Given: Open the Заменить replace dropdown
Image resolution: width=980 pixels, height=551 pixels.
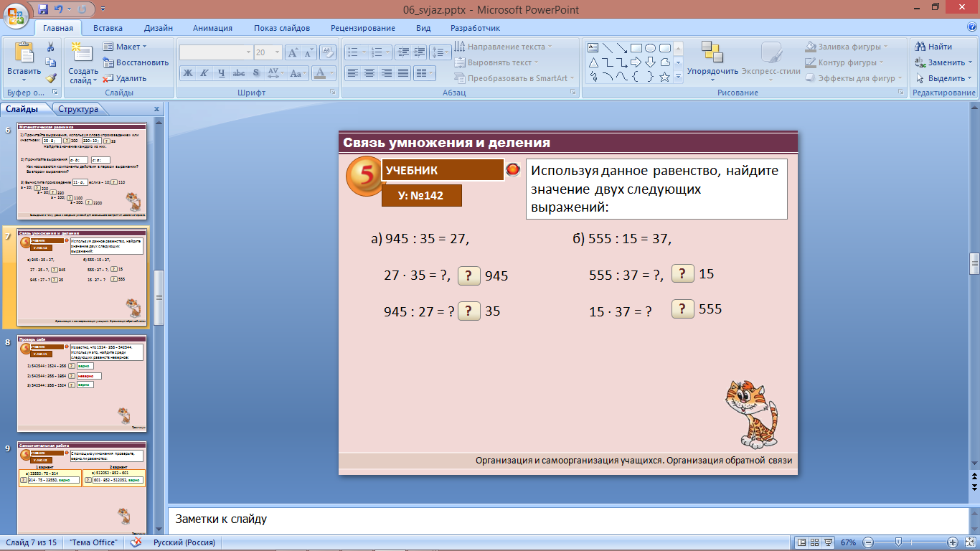Looking at the screenshot, I should pyautogui.click(x=943, y=62).
